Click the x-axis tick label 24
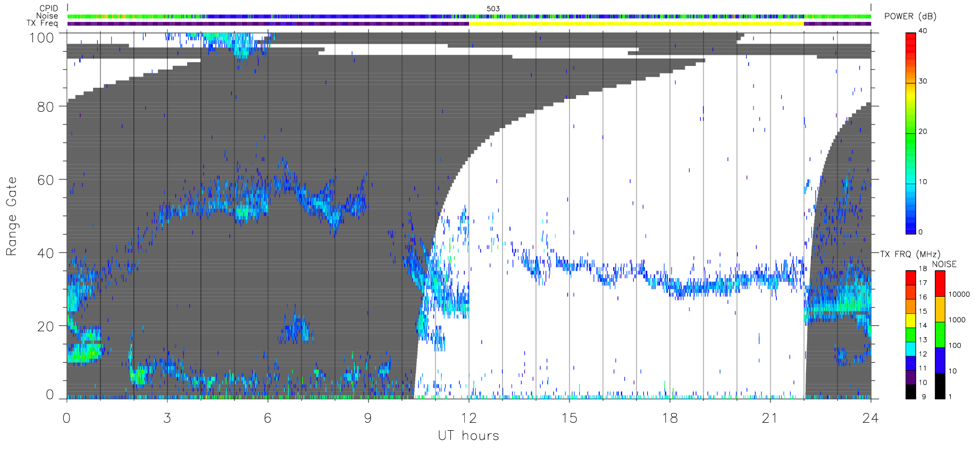980x452 pixels. [x=870, y=418]
